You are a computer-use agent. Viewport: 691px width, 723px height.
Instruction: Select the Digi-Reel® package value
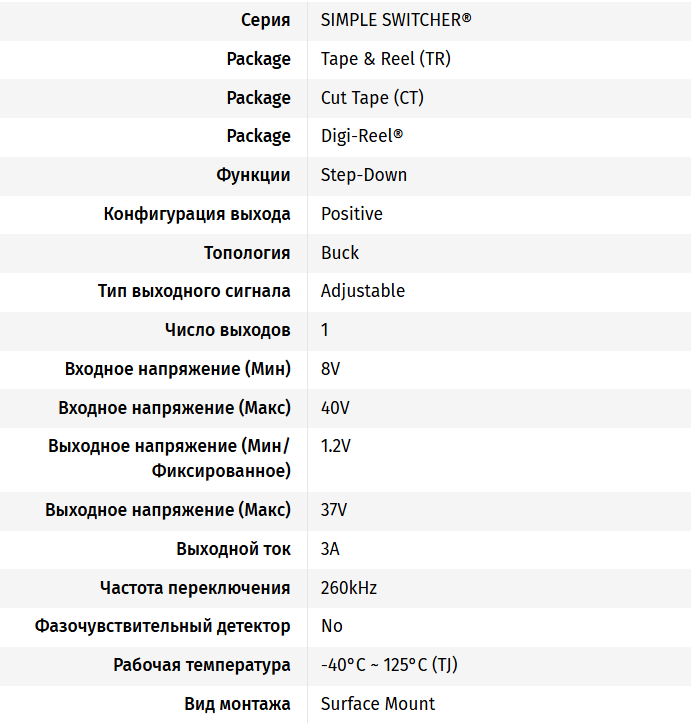(362, 136)
